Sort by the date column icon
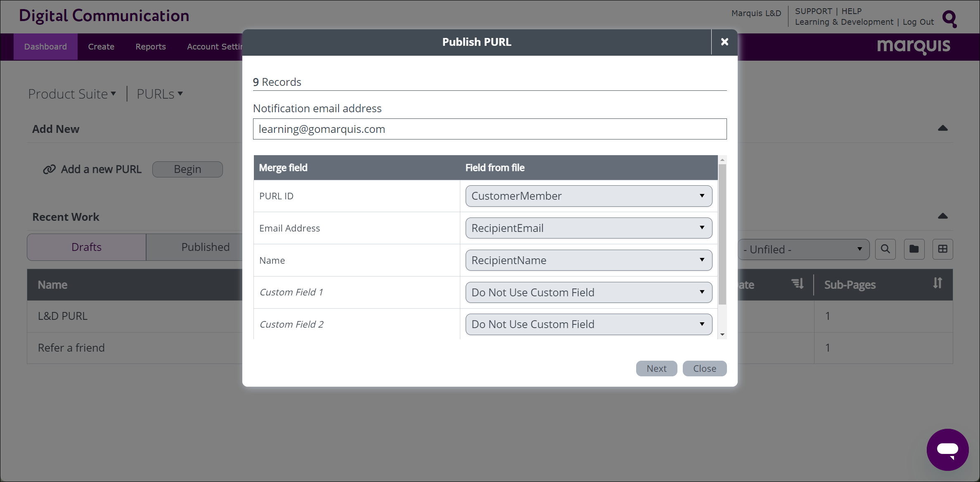Screen dimensions: 980x482 point(797,284)
